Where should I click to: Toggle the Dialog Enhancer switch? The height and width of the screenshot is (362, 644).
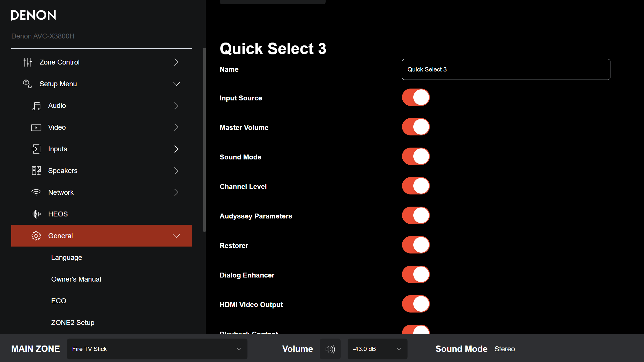416,275
